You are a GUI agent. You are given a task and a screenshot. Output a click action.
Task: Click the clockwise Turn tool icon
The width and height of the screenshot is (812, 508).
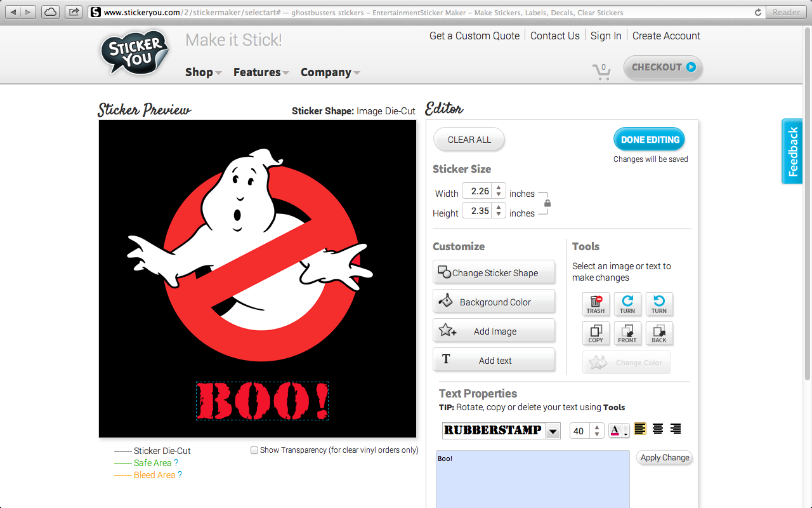click(x=627, y=304)
